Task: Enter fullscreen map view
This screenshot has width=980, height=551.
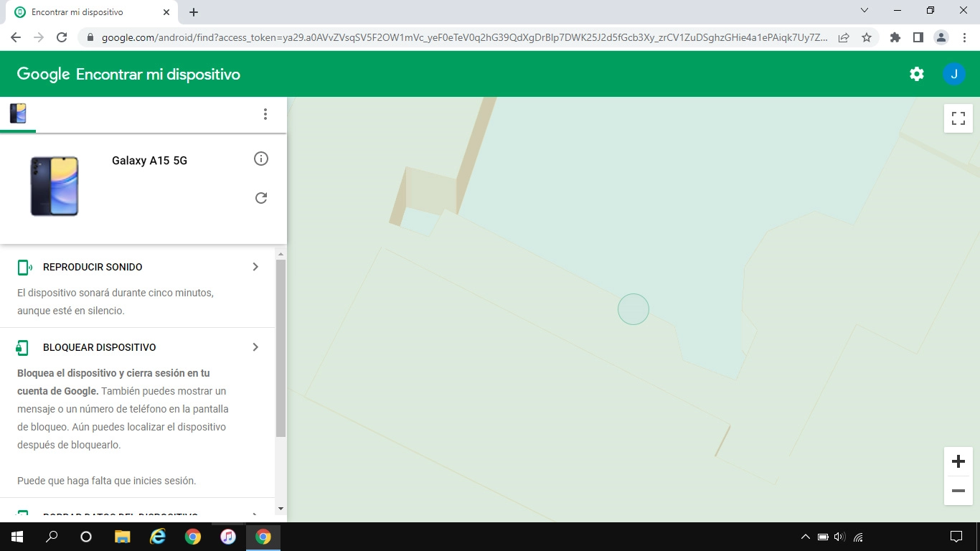Action: click(x=958, y=118)
